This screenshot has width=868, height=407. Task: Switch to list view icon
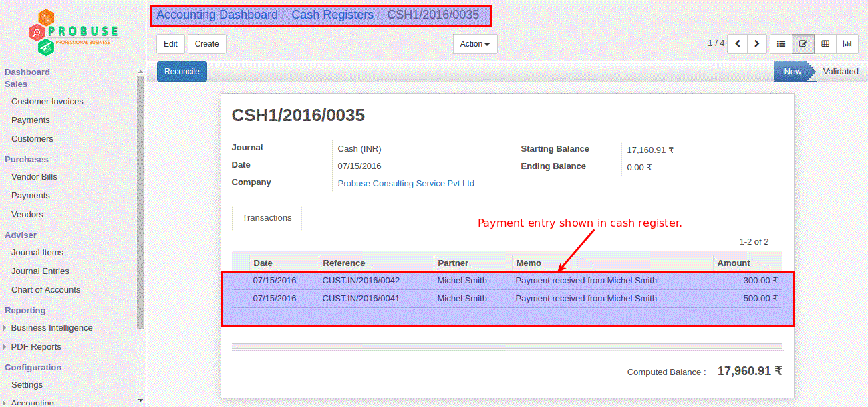click(x=780, y=44)
